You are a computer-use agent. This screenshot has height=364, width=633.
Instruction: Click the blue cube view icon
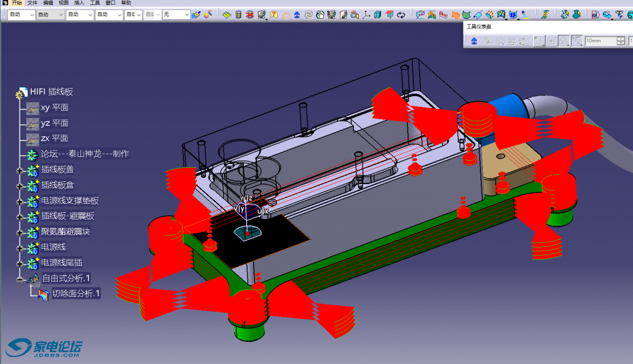click(377, 14)
